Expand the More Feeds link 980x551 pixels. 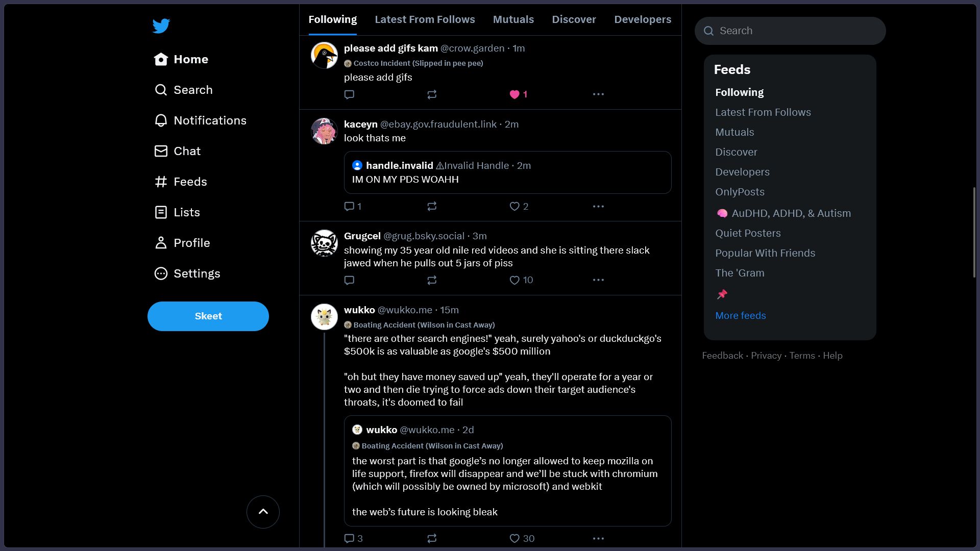tap(741, 315)
